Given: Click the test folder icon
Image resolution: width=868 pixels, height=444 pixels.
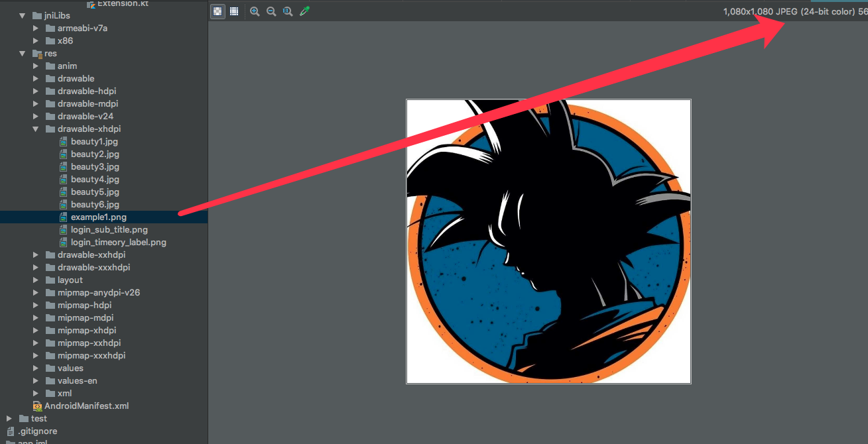Looking at the screenshot, I should [24, 418].
